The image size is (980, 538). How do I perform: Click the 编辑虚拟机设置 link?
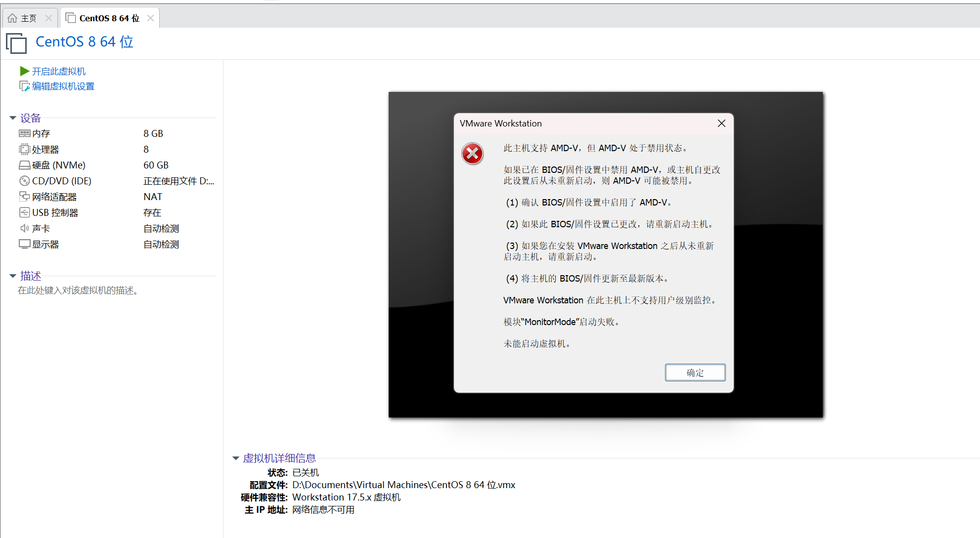63,86
